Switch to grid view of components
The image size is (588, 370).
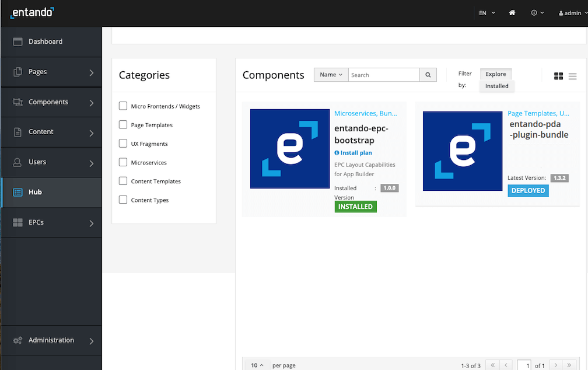point(558,76)
